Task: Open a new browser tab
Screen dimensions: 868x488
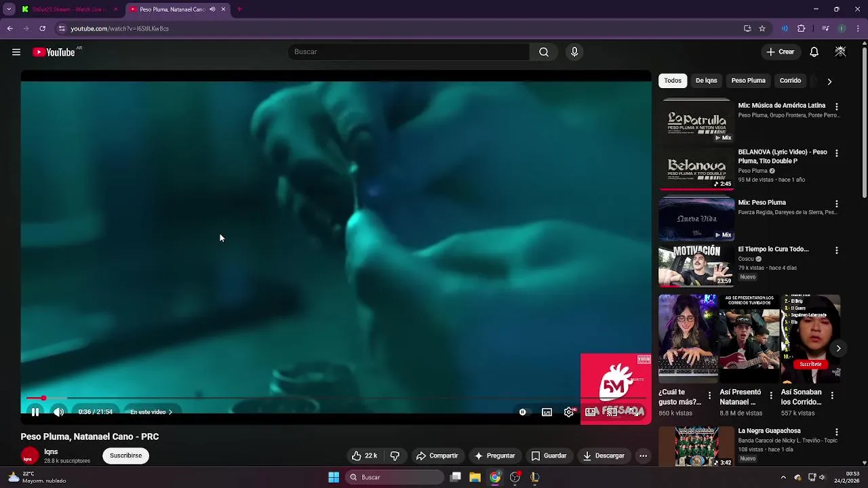Action: [239, 9]
